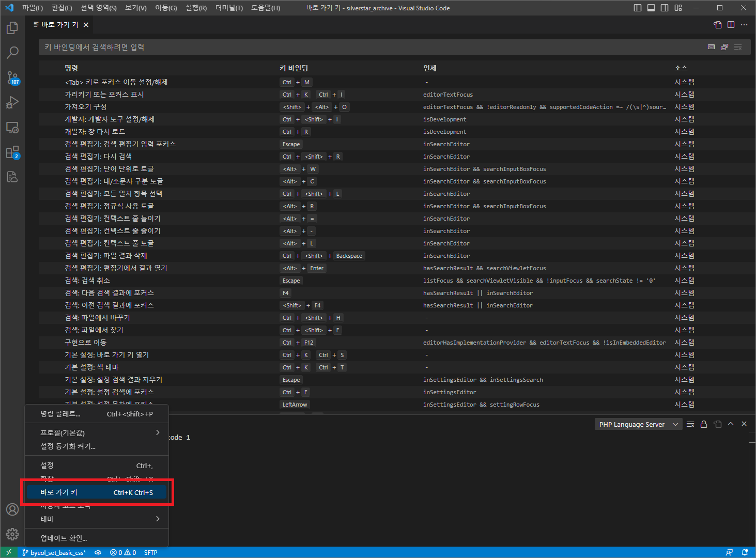Split the editor to the right
This screenshot has width=756, height=558.
(x=731, y=25)
